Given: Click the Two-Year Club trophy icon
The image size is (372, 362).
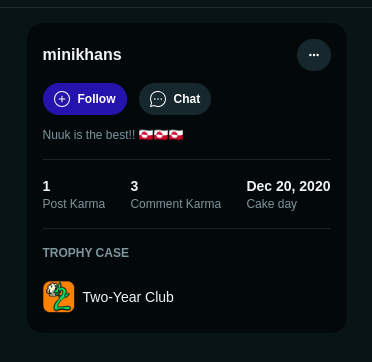Looking at the screenshot, I should [59, 297].
